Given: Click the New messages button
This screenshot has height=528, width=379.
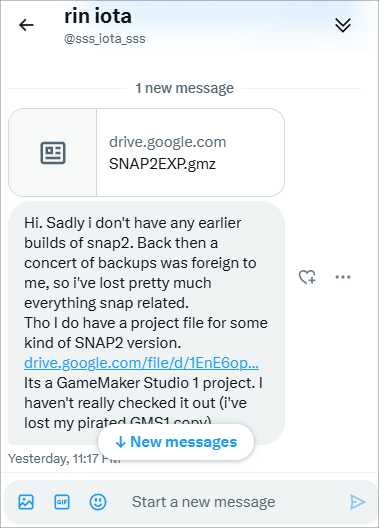Looking at the screenshot, I should point(176,441).
